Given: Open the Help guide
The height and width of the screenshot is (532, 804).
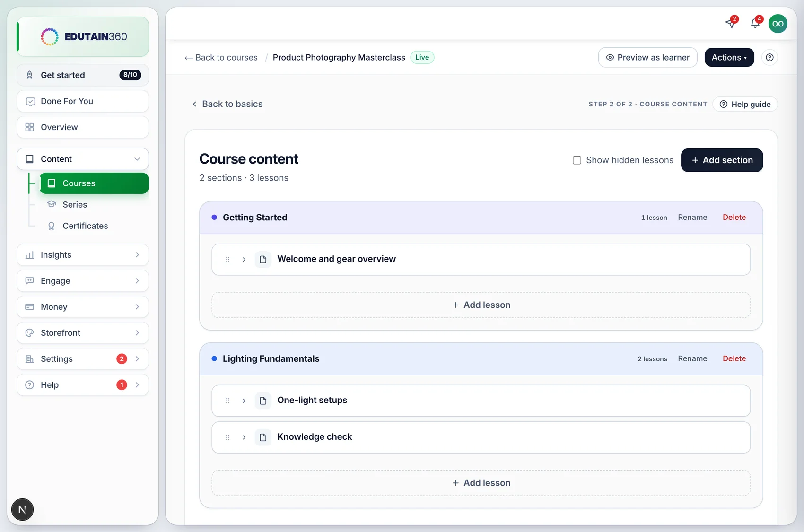Looking at the screenshot, I should (745, 104).
